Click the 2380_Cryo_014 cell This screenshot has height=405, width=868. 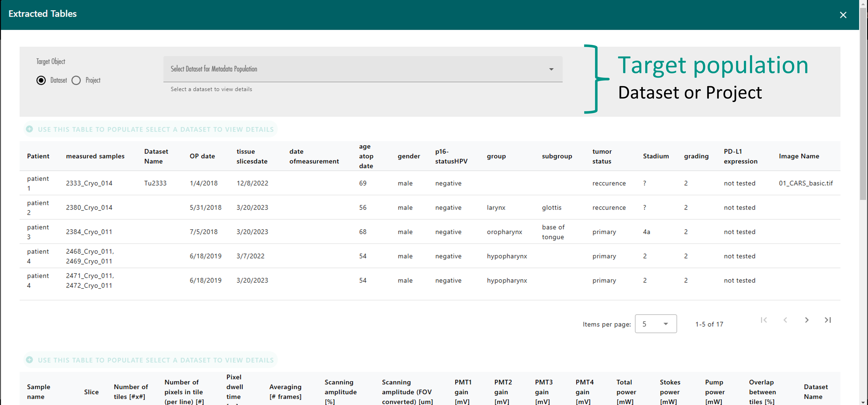[89, 207]
